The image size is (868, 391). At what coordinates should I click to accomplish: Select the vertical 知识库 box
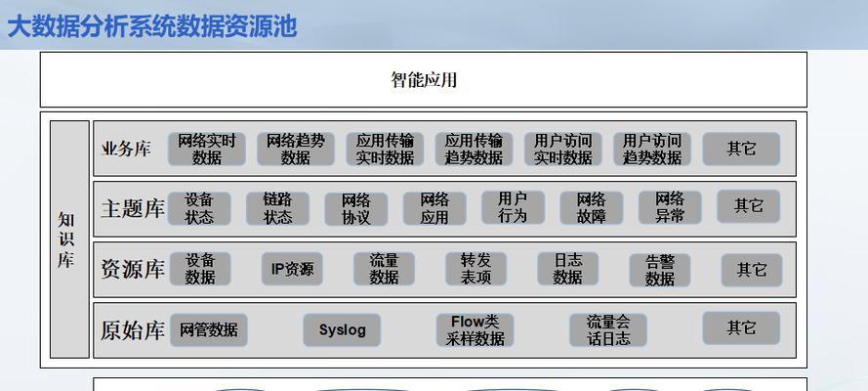[x=69, y=239]
